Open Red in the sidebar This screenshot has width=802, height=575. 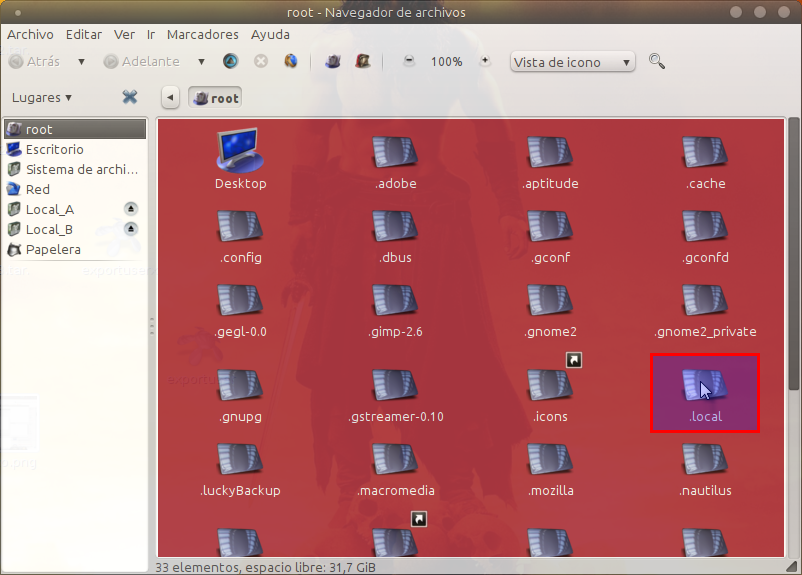pyautogui.click(x=75, y=189)
